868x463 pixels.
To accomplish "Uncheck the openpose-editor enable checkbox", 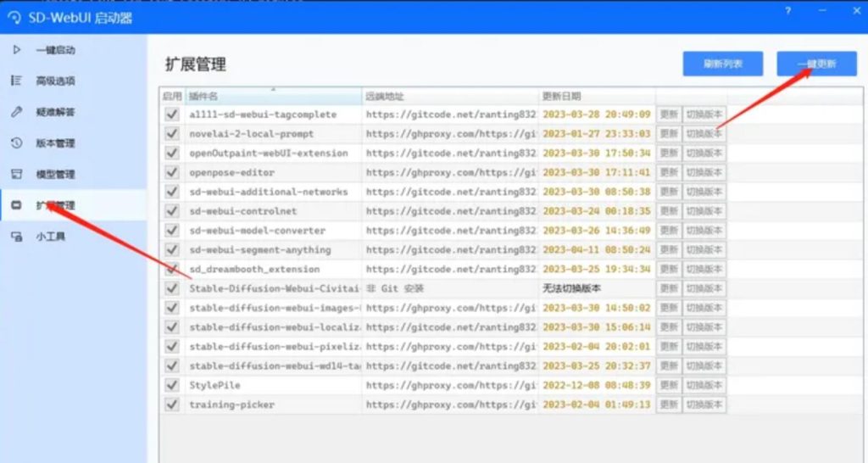I will (172, 172).
